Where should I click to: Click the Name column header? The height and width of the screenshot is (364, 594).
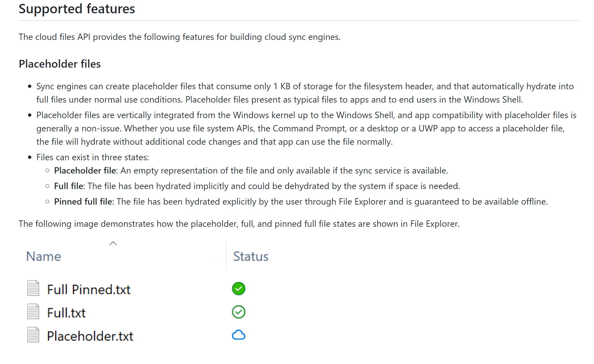tap(44, 256)
